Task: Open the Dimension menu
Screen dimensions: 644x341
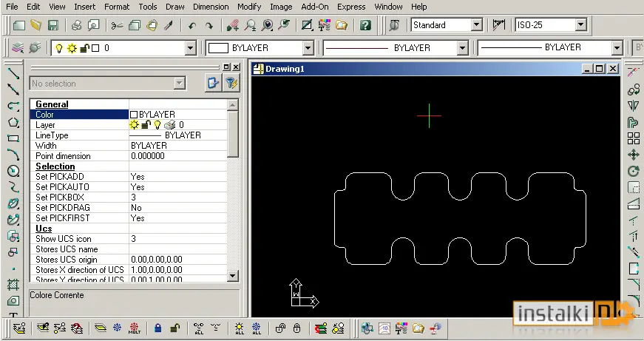Action: coord(211,7)
